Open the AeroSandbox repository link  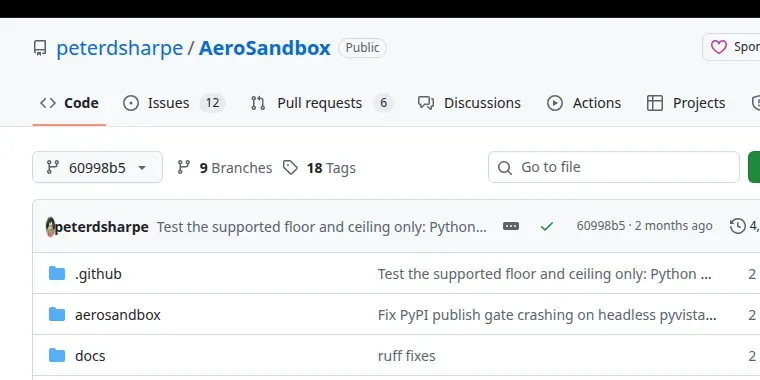click(x=265, y=48)
